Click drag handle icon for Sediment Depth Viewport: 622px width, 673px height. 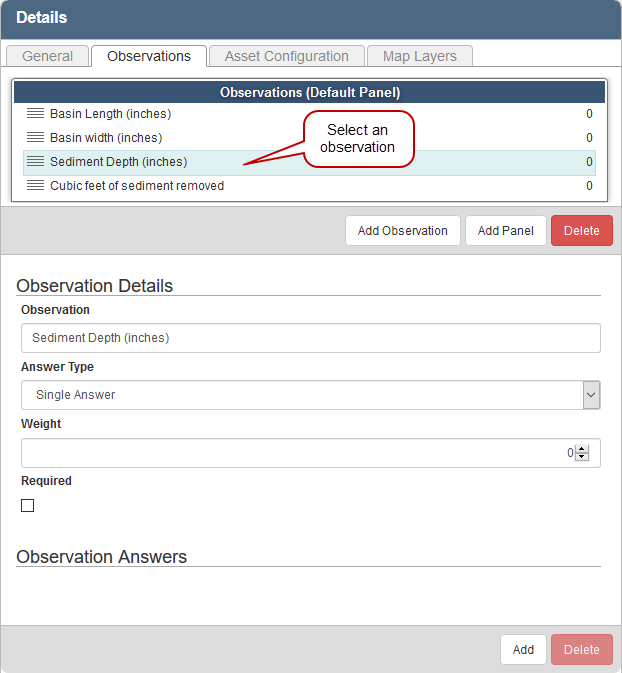click(x=35, y=162)
